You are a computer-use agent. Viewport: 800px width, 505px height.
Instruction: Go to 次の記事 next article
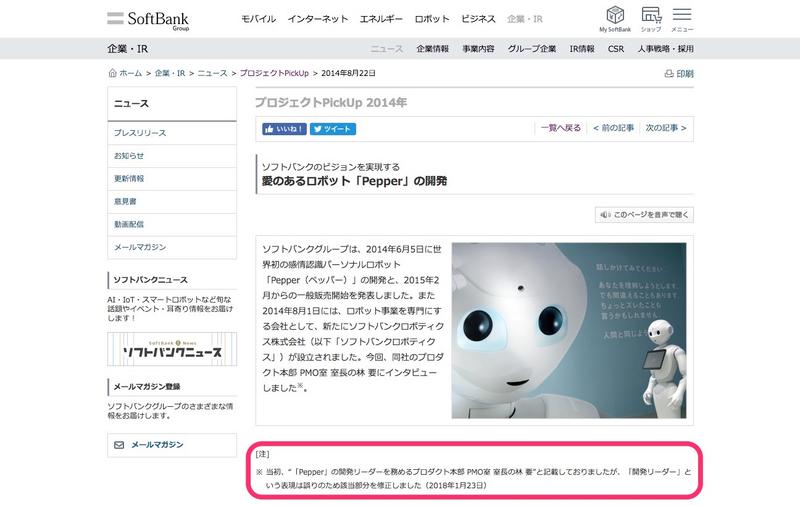point(666,128)
